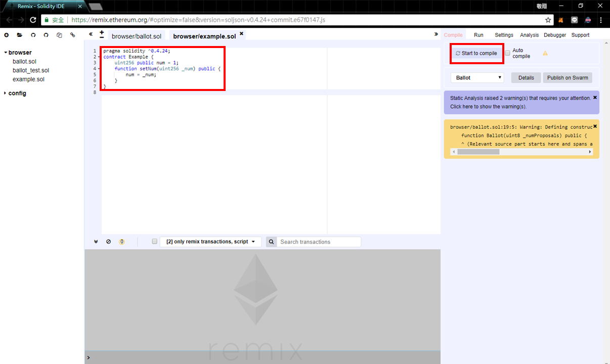Collapse the file explorer panel with double chevron
The width and height of the screenshot is (610, 364).
pos(91,34)
